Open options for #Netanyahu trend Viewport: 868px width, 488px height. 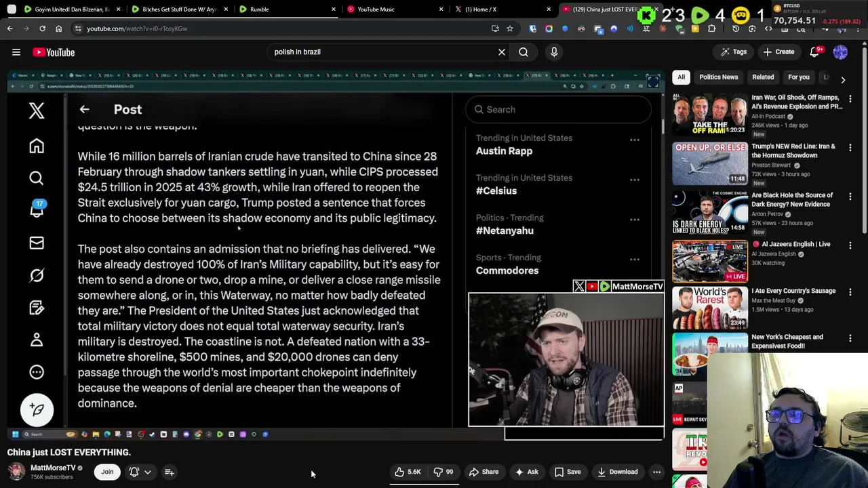[635, 220]
